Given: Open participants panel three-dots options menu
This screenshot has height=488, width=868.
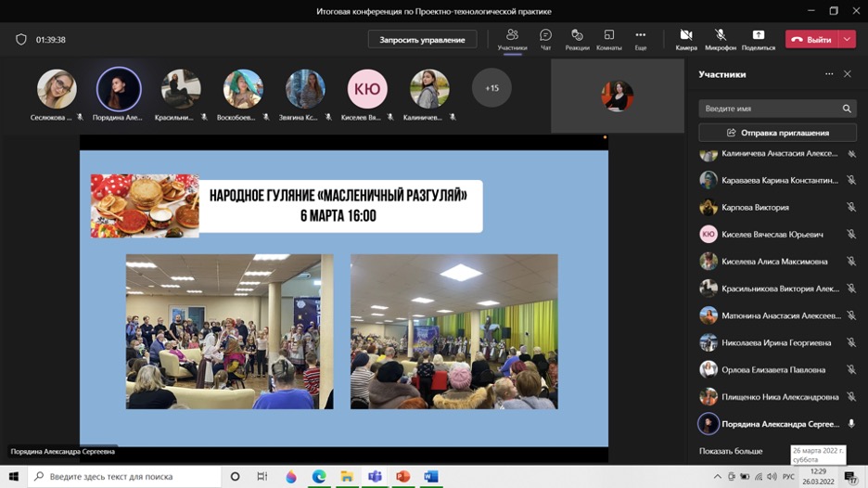Looking at the screenshot, I should [x=829, y=74].
